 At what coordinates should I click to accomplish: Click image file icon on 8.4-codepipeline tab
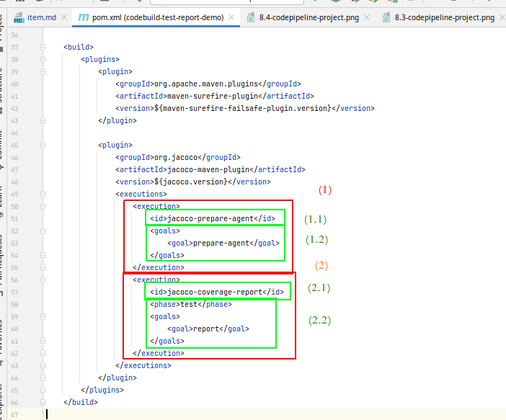tap(251, 17)
